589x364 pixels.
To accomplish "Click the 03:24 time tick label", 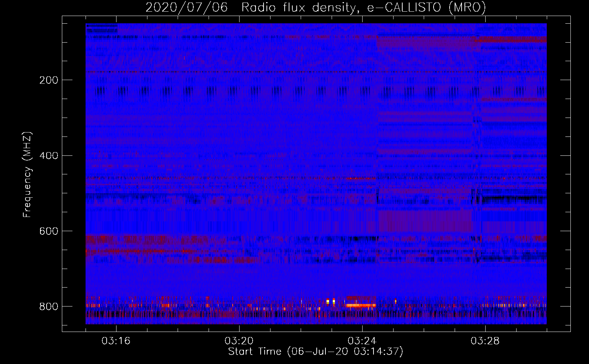I will coord(362,341).
